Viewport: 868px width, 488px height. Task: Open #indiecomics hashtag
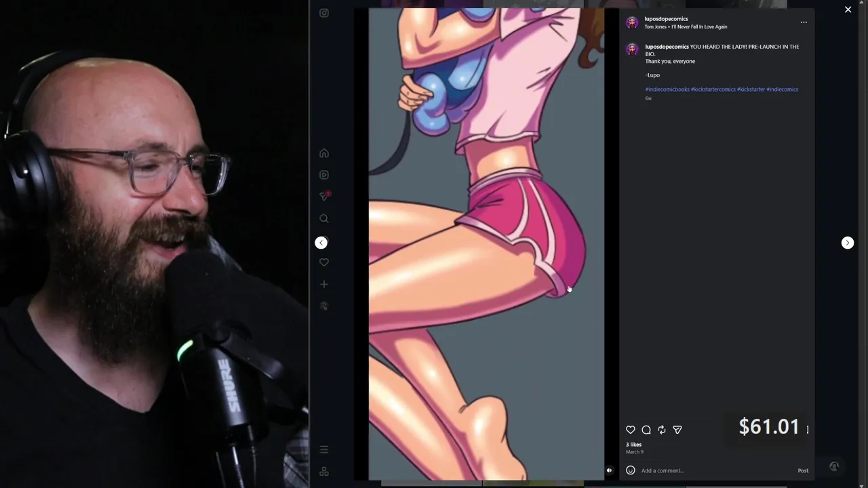(x=782, y=89)
